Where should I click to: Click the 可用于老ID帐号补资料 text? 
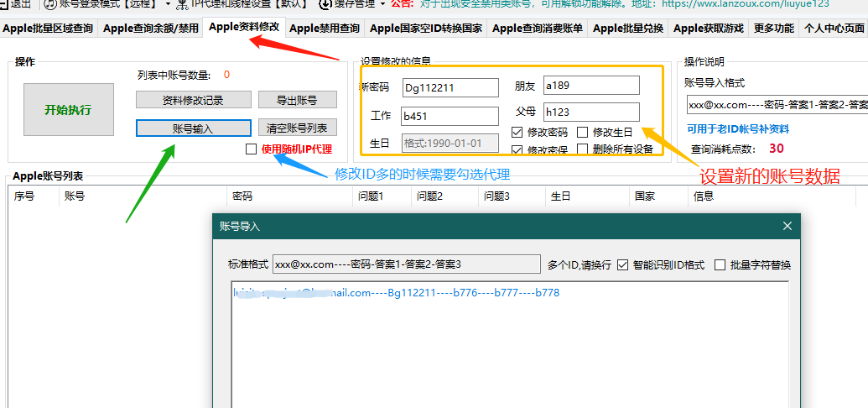(738, 129)
